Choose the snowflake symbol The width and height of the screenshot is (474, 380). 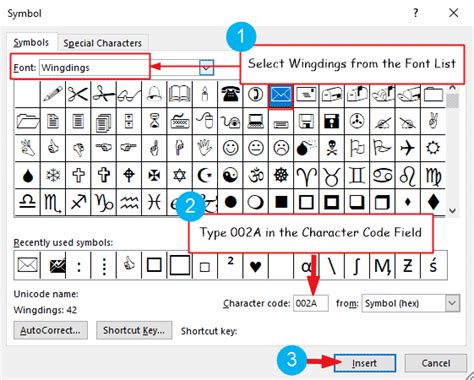[53, 175]
